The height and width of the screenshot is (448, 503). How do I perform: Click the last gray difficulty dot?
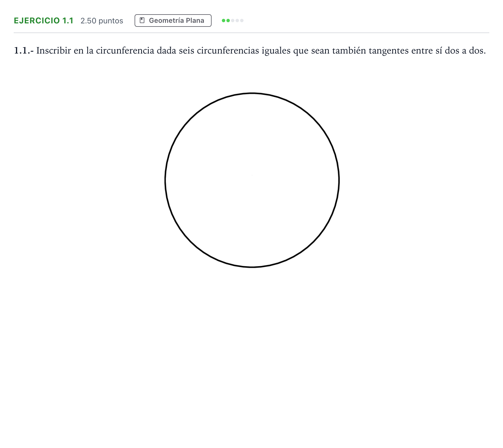pos(242,21)
